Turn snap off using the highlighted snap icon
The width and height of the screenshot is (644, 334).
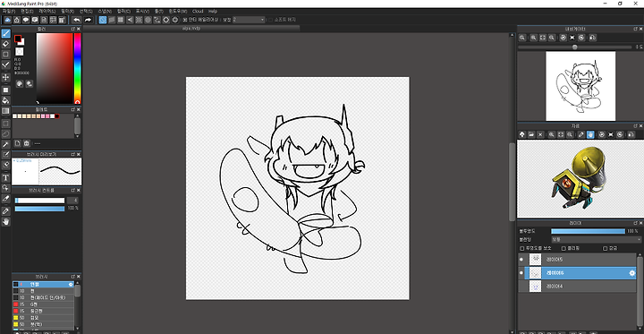(x=103, y=20)
